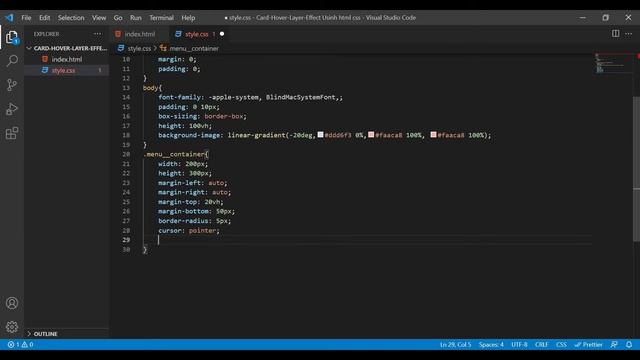Click the 'cursor: pointer;' code line
This screenshot has height=360, width=640.
[189, 231]
